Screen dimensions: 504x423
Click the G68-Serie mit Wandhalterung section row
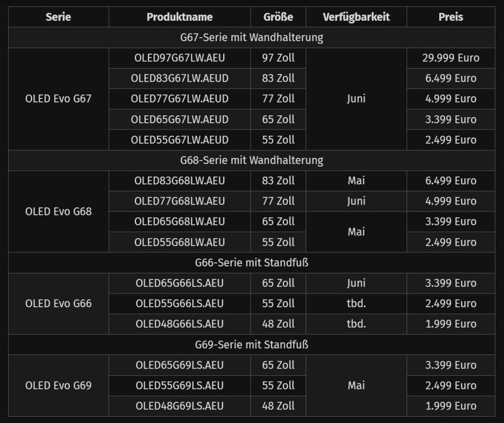tap(251, 160)
